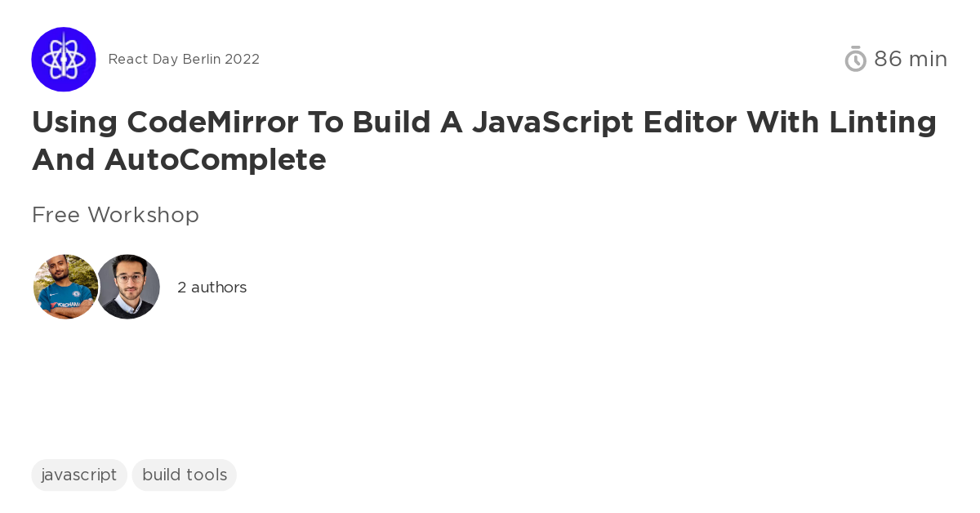Click the word Workshop in the subtitle

click(x=143, y=215)
